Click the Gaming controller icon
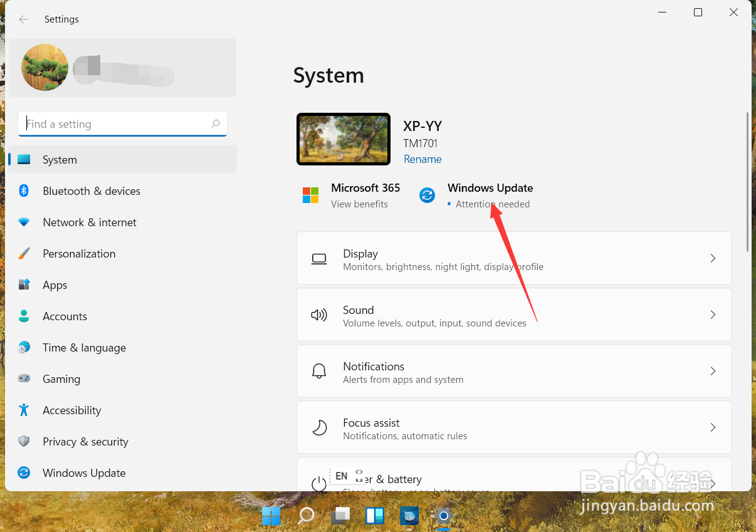756x532 pixels. pyautogui.click(x=24, y=378)
